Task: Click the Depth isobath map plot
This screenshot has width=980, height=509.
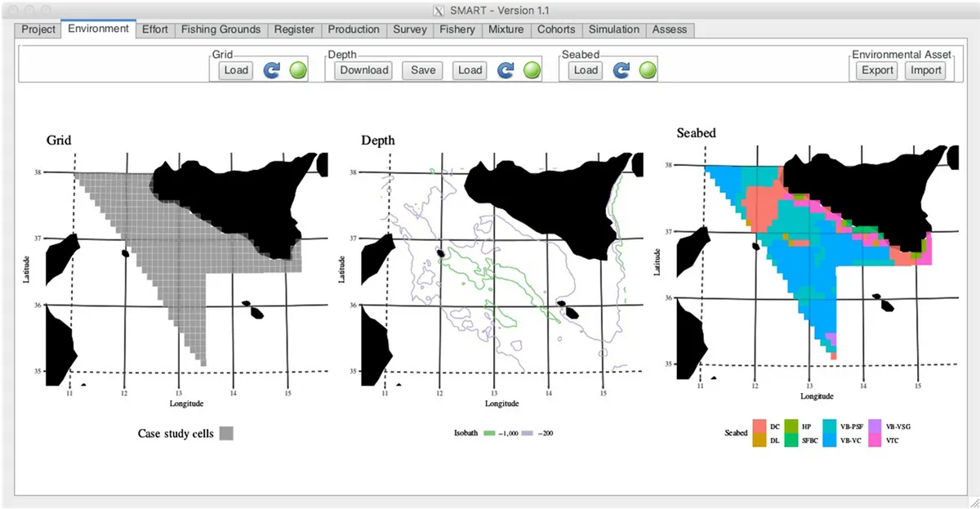Action: click(x=501, y=268)
